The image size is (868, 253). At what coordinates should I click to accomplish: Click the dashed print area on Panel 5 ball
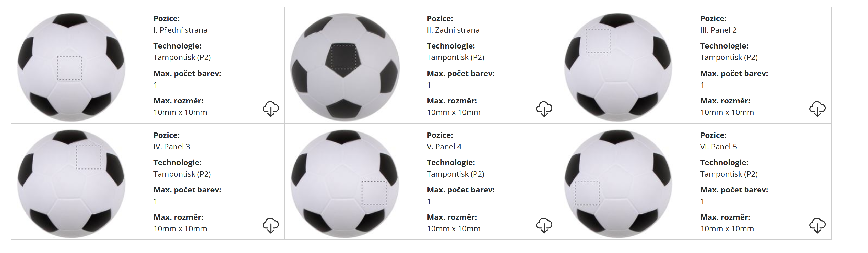coord(587,193)
